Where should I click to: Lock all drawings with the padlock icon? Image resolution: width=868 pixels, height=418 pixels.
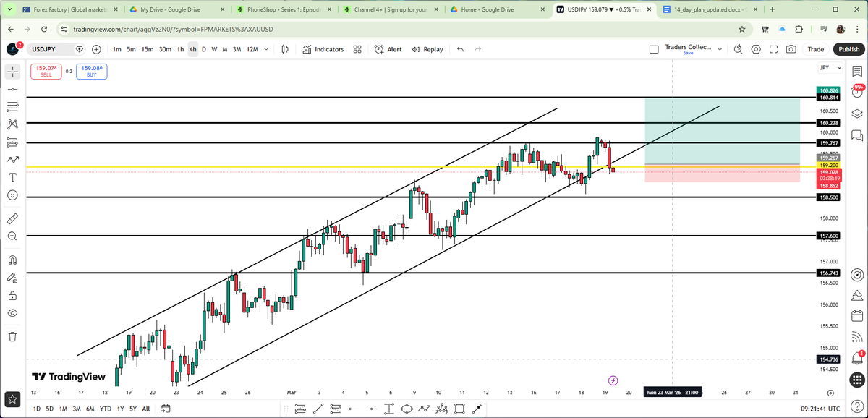click(x=12, y=294)
